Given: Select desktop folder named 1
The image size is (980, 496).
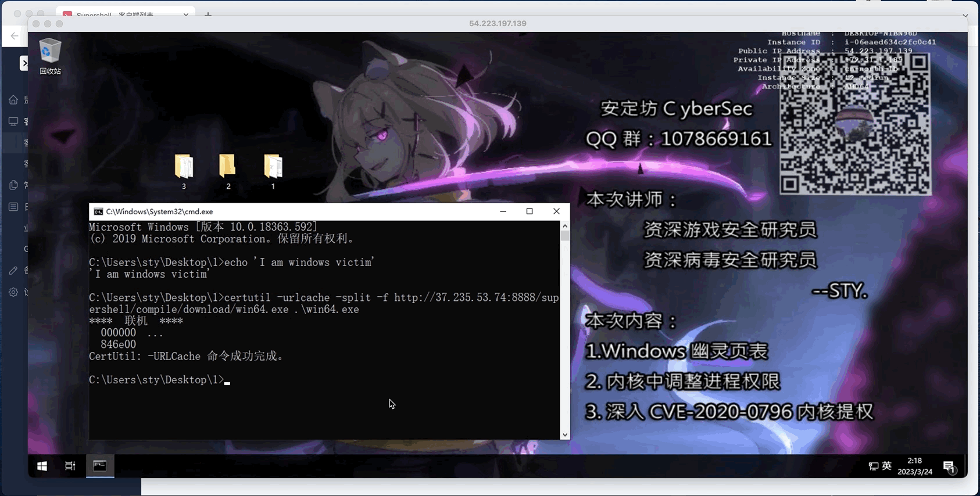Looking at the screenshot, I should [273, 172].
